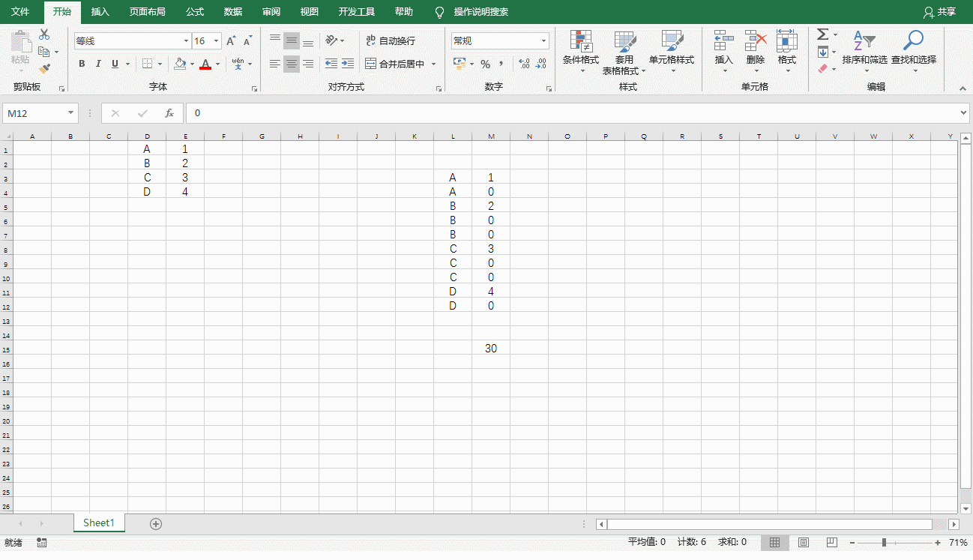The image size is (973, 560).
Task: Click the zoom in plus button
Action: pyautogui.click(x=938, y=542)
